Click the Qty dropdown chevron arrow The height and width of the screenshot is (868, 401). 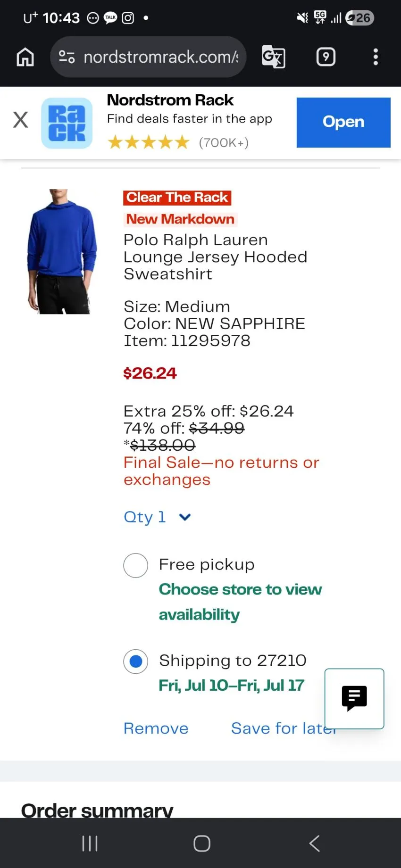click(185, 517)
